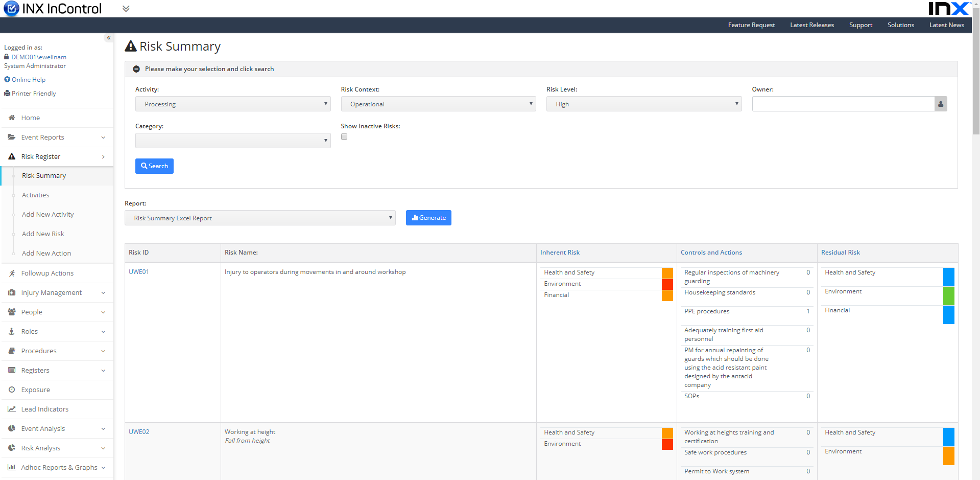Click UWE01 residual Health and Safety blue swatch

tap(949, 277)
